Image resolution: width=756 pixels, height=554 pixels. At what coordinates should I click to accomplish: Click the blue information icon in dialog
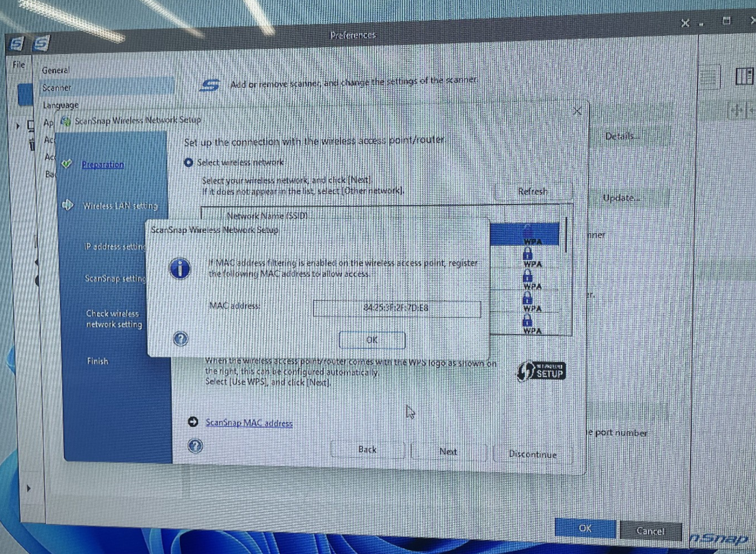tap(180, 269)
